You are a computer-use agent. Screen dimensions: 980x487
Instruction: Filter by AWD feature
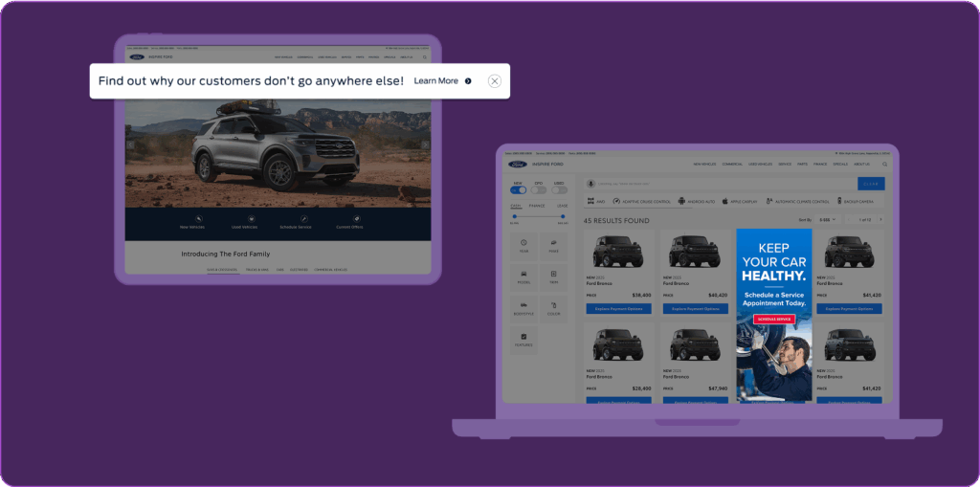click(x=596, y=201)
